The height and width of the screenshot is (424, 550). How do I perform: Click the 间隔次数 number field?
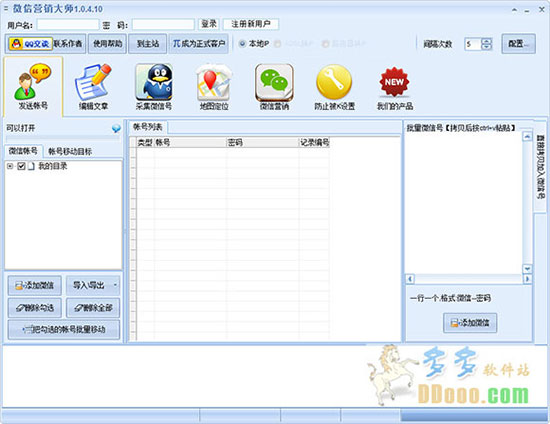(473, 44)
